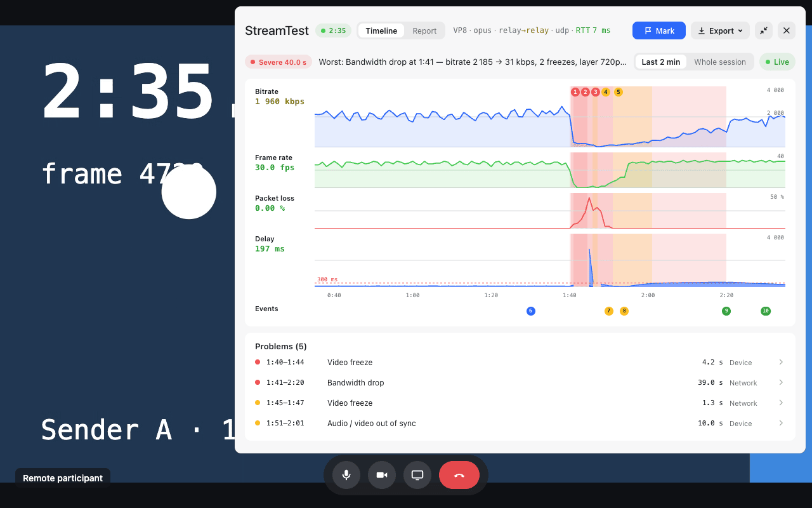Viewport: 812px width, 508px height.
Task: Hang up with the red end-call button
Action: click(x=459, y=475)
